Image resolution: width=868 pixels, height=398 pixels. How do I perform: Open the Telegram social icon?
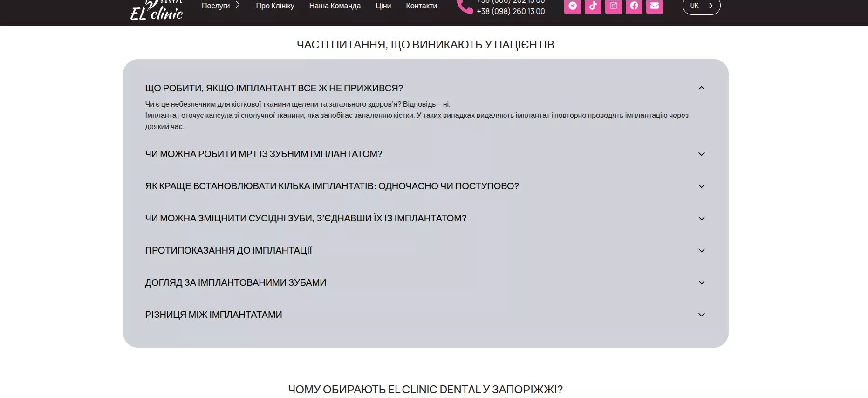click(x=572, y=6)
